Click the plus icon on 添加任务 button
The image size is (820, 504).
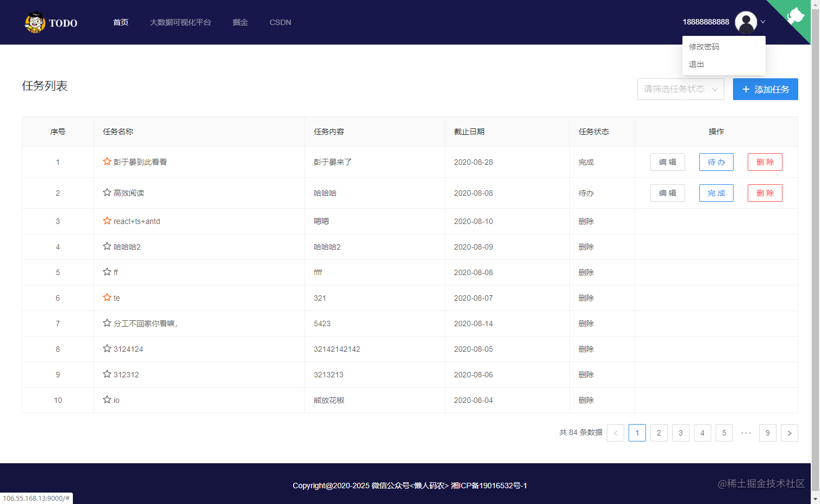[746, 89]
